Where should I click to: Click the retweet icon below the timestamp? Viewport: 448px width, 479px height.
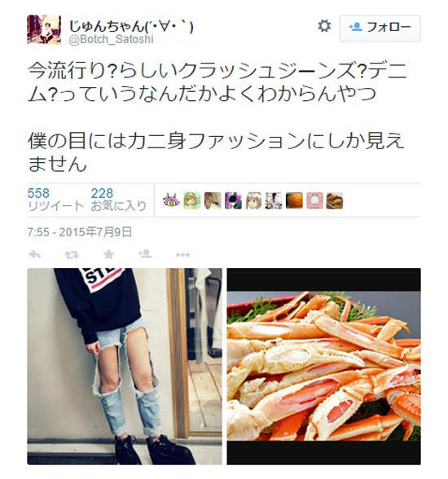pos(72,254)
